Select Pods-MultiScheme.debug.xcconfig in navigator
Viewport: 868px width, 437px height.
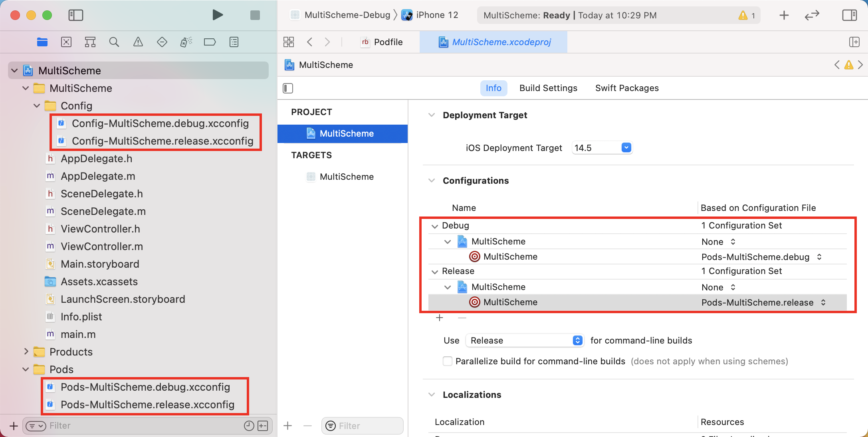point(145,387)
